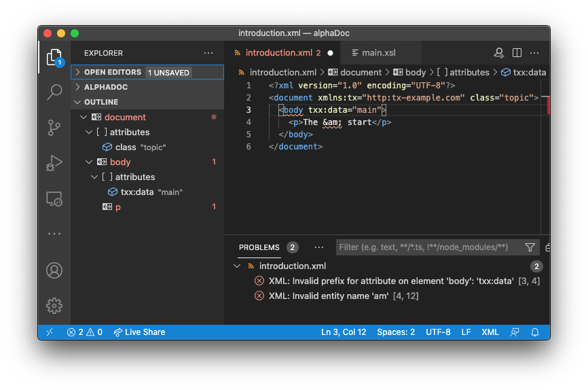
Task: Click the Problems filter input field
Action: (429, 247)
